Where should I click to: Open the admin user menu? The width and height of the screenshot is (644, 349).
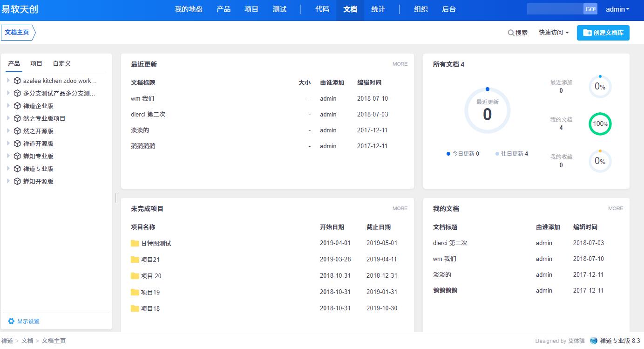click(x=617, y=9)
